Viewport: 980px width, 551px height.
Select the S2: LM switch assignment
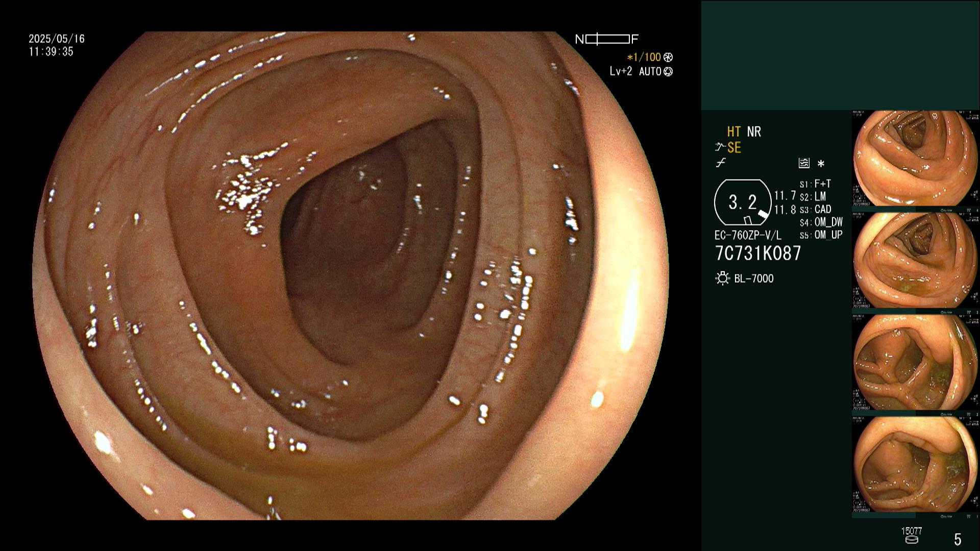tap(813, 196)
